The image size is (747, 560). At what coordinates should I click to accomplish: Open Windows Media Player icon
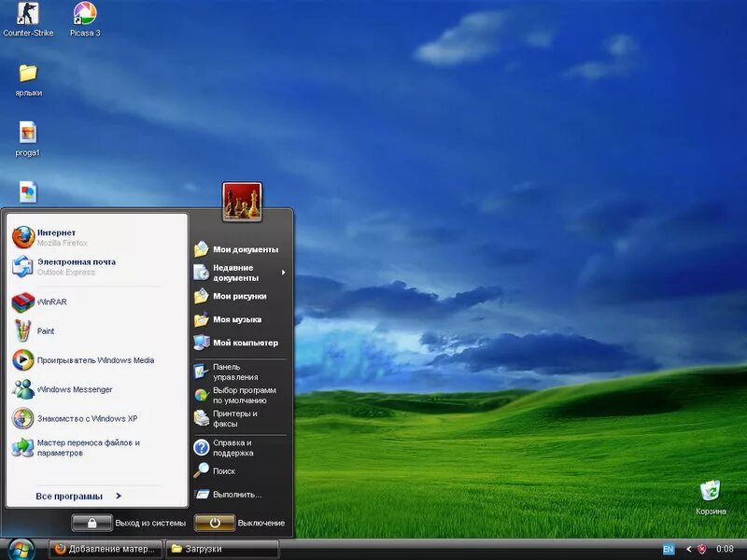point(22,360)
